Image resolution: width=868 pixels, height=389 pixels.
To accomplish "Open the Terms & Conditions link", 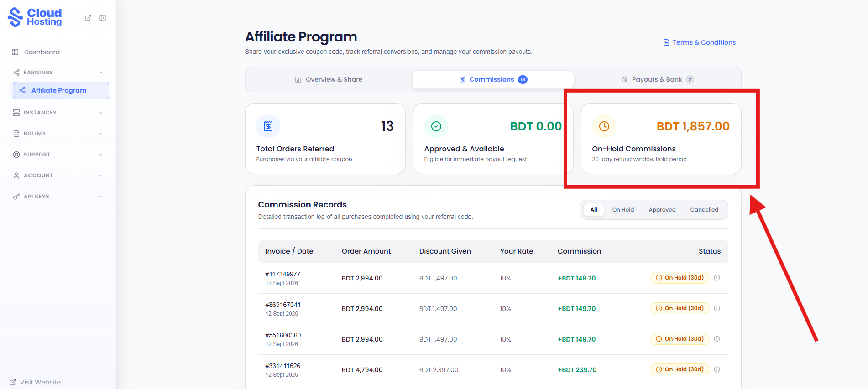I will (700, 42).
